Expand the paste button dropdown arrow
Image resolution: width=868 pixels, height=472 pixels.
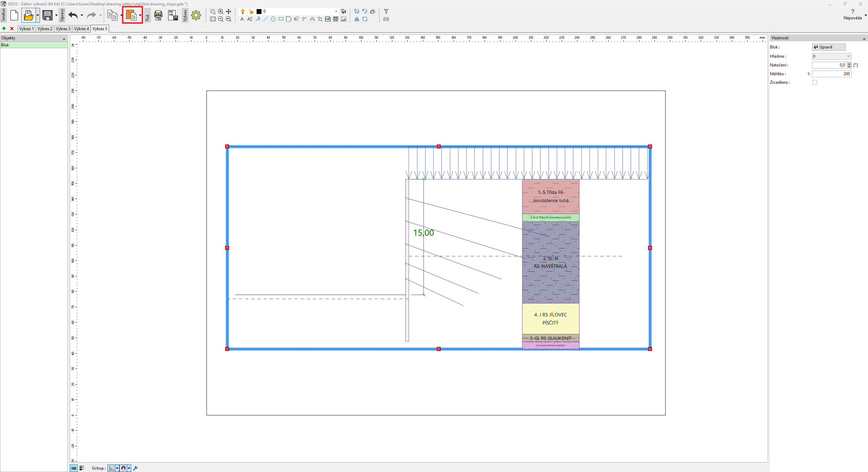point(140,15)
